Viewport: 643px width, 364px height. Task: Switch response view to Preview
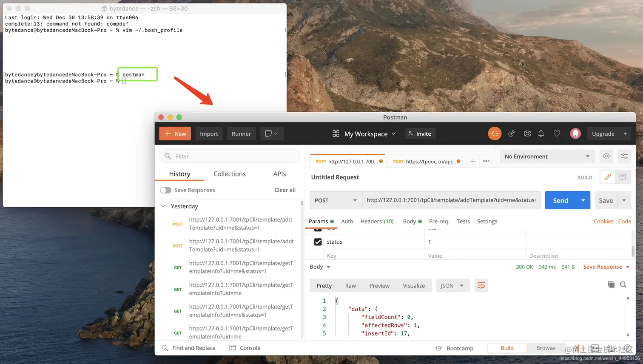[379, 285]
